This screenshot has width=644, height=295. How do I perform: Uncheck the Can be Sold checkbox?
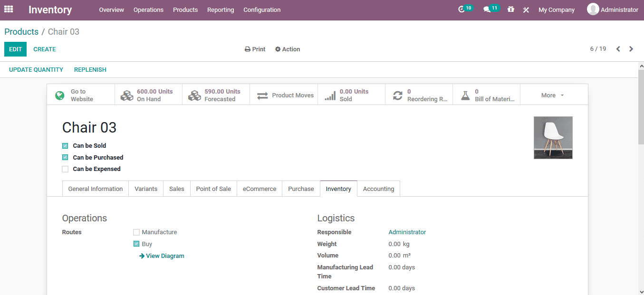pyautogui.click(x=65, y=145)
